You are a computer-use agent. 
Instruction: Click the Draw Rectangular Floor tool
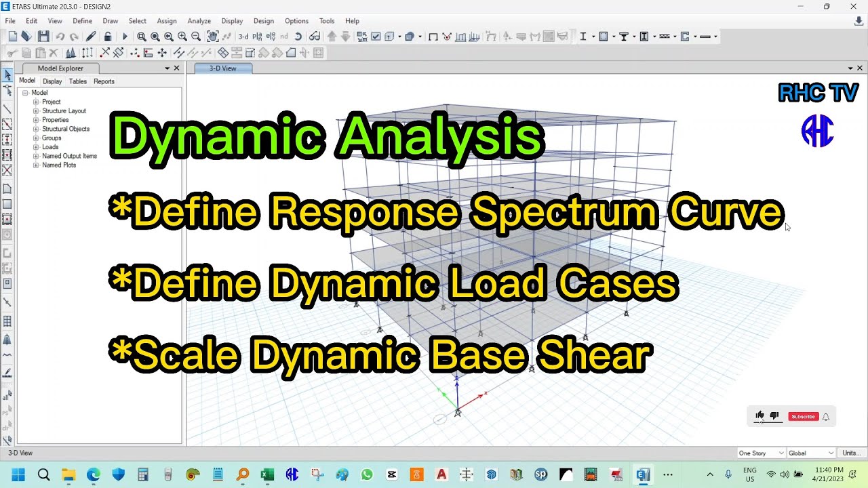click(7, 204)
